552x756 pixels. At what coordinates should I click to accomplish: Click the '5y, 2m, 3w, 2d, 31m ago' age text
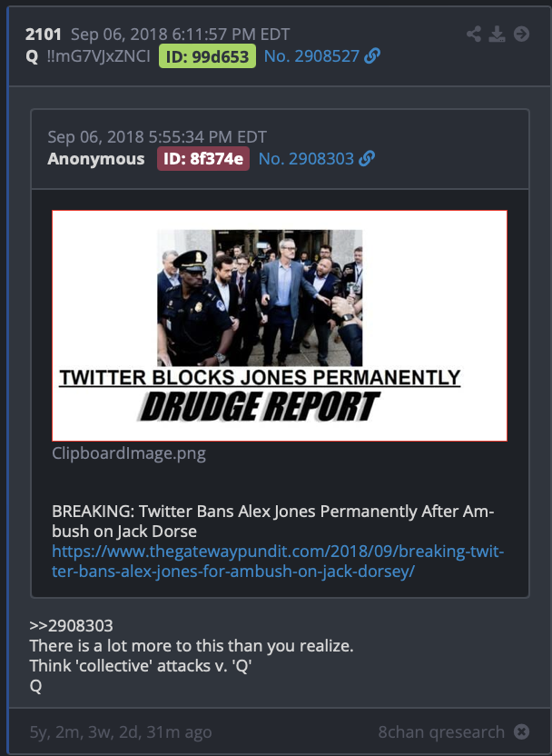tap(121, 731)
